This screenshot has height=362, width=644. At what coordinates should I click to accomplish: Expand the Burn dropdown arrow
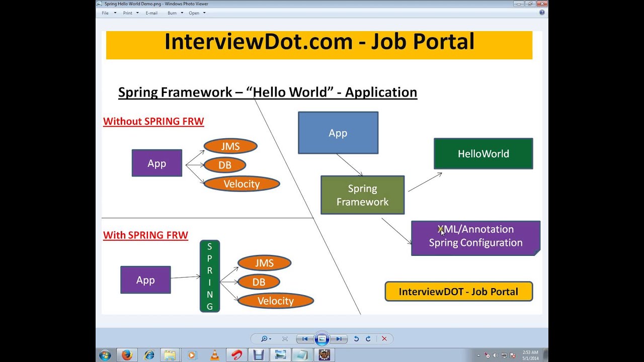(x=182, y=13)
